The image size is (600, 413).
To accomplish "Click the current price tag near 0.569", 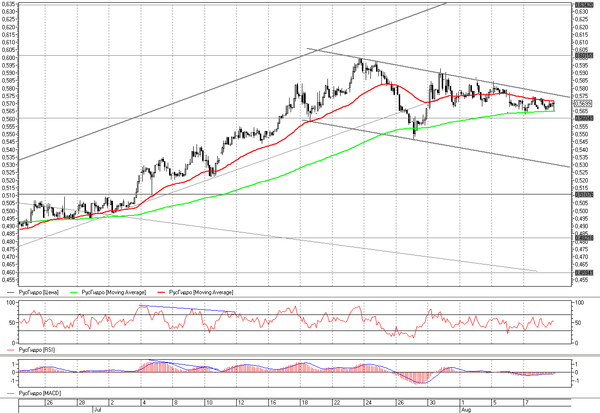I will (x=583, y=104).
